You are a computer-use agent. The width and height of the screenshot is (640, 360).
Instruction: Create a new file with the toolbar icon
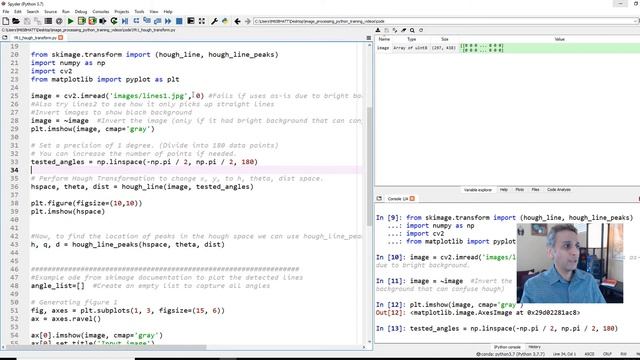5,21
